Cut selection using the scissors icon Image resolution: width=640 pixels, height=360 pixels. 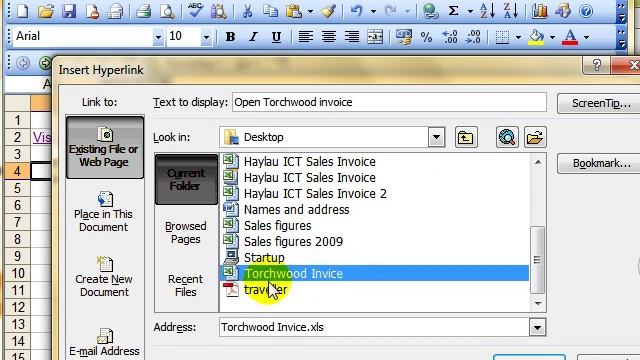[247, 11]
